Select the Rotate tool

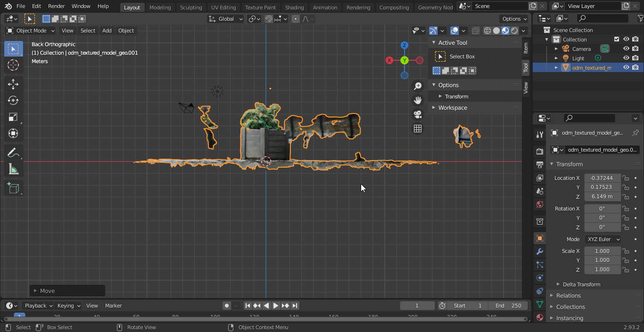point(13,101)
